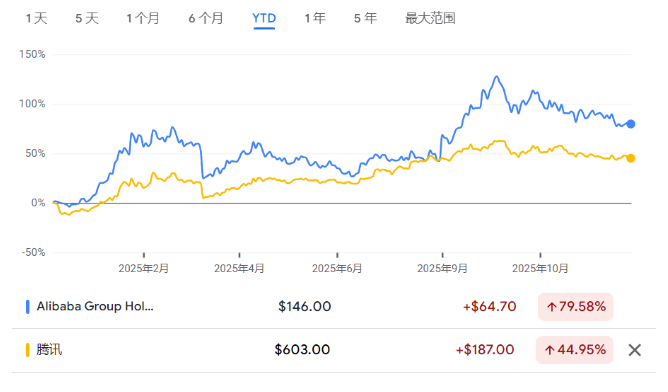Click the 2025年6月 axis label
Image resolution: width=668 pixels, height=392 pixels.
point(337,268)
